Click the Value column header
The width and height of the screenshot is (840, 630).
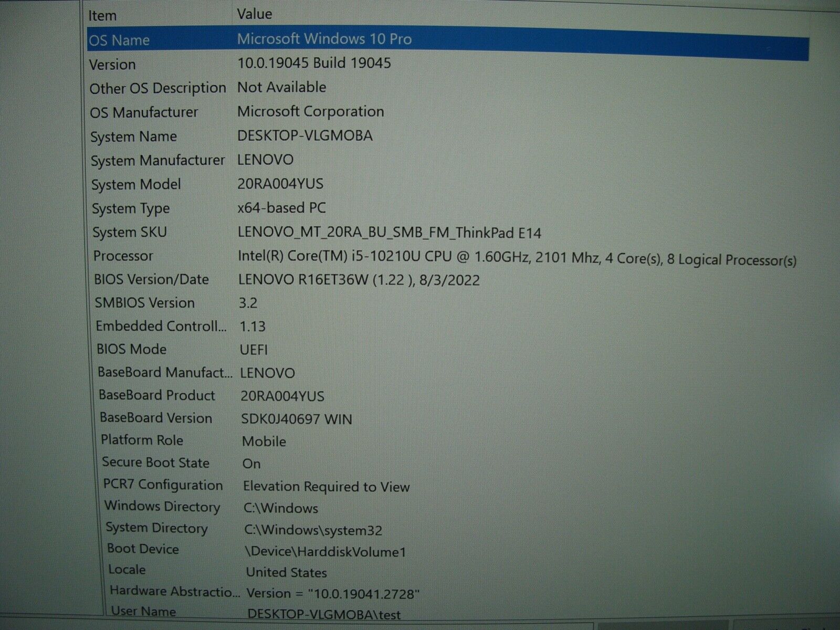coord(254,14)
